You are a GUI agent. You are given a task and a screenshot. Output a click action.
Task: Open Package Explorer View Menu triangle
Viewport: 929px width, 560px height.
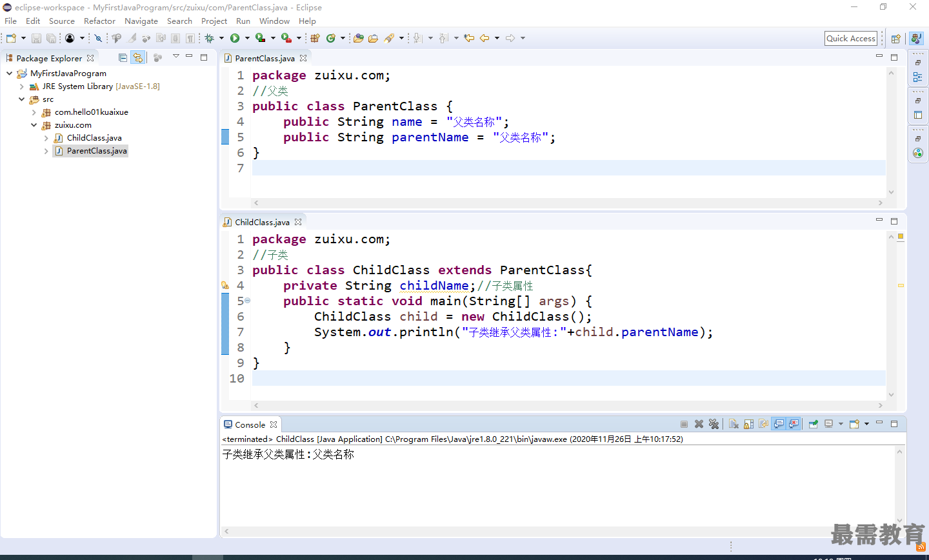coord(175,57)
